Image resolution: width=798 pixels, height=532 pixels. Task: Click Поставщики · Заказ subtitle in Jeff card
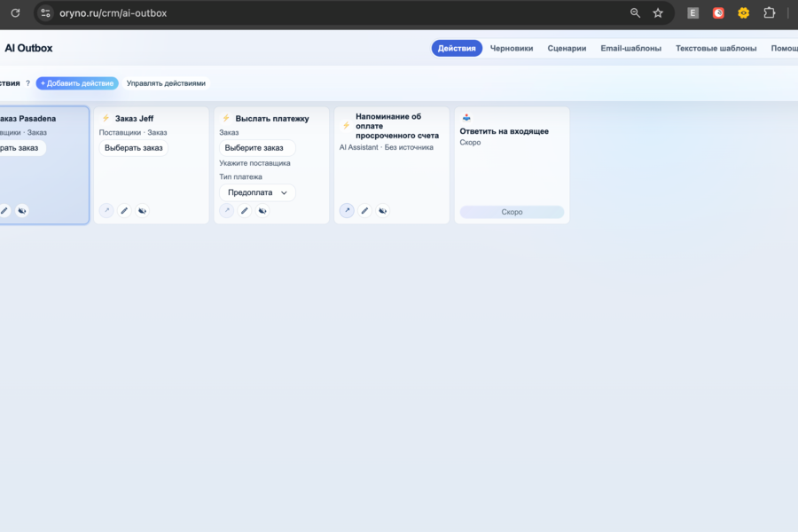(133, 132)
